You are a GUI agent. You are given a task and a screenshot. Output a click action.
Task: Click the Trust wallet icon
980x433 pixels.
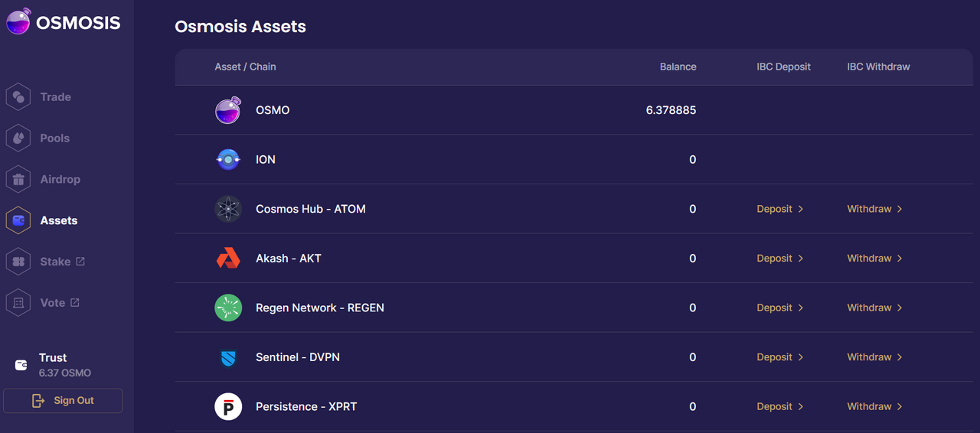[21, 365]
